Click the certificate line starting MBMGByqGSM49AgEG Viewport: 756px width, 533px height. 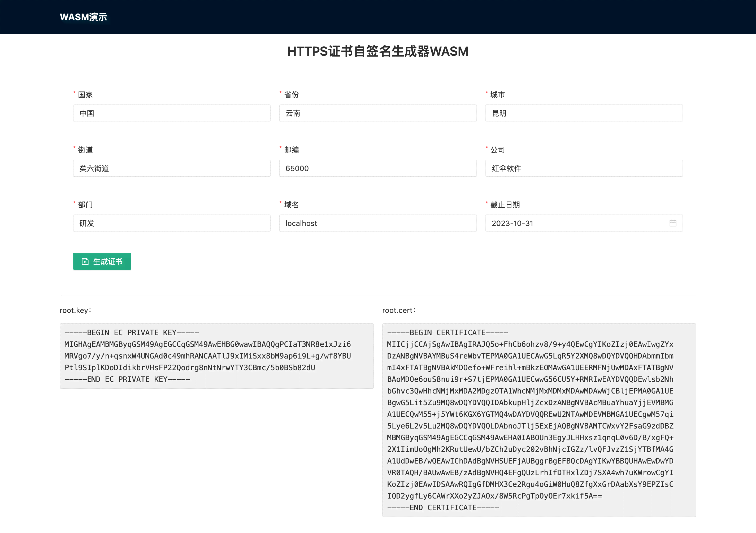(530, 438)
